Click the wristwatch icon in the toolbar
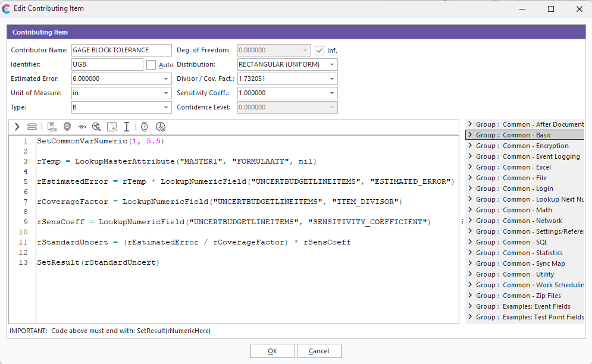Screen dimensions: 592x364 (144, 127)
